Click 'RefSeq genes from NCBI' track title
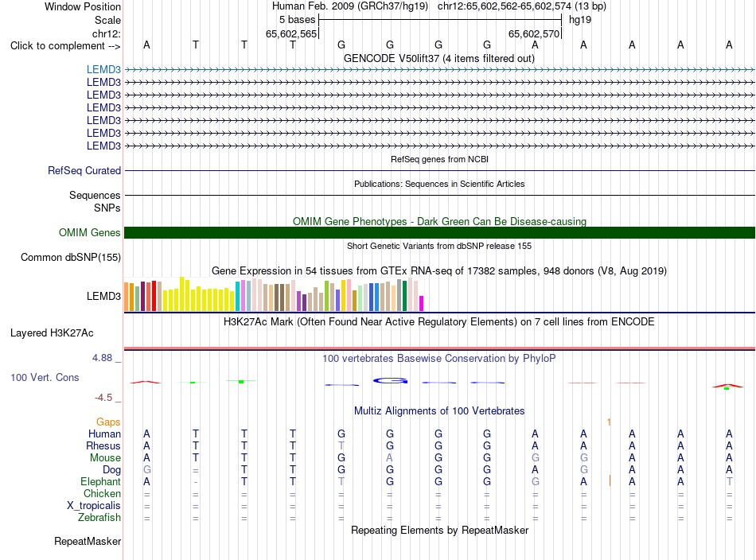 (439, 159)
